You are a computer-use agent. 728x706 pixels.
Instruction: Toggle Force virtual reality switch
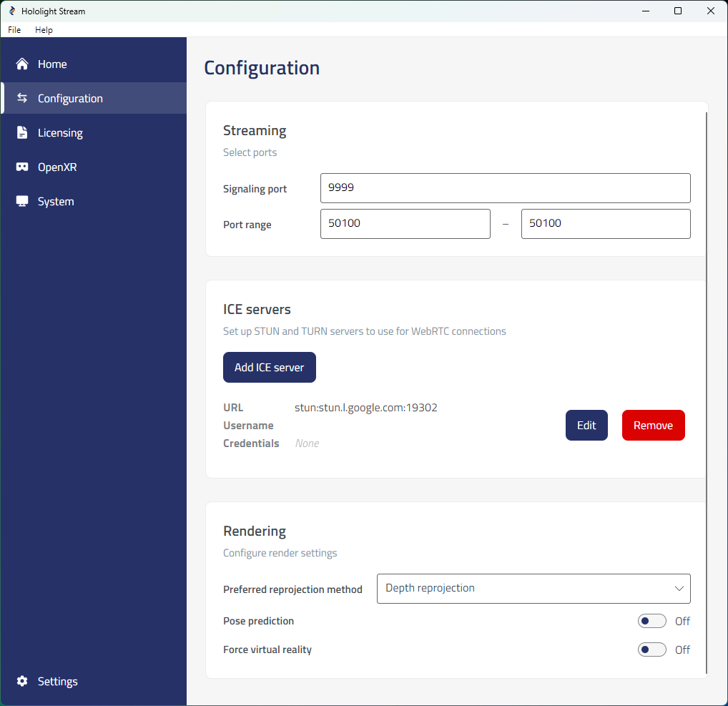click(x=651, y=649)
